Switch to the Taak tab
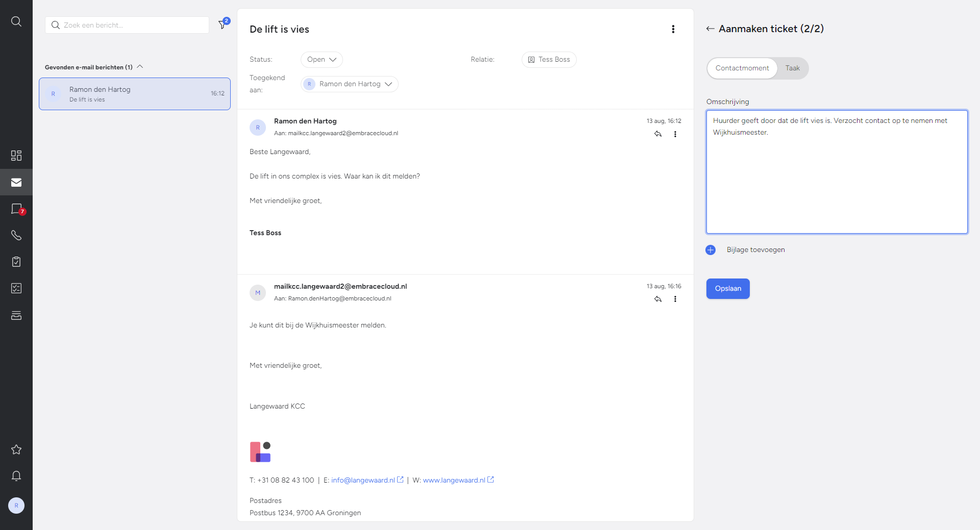Screen dimensions: 980x530 tap(792, 68)
